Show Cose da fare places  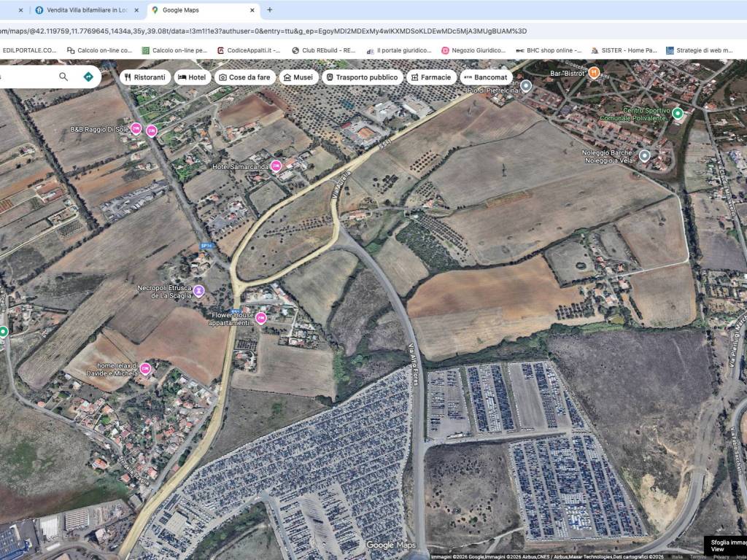coord(244,77)
